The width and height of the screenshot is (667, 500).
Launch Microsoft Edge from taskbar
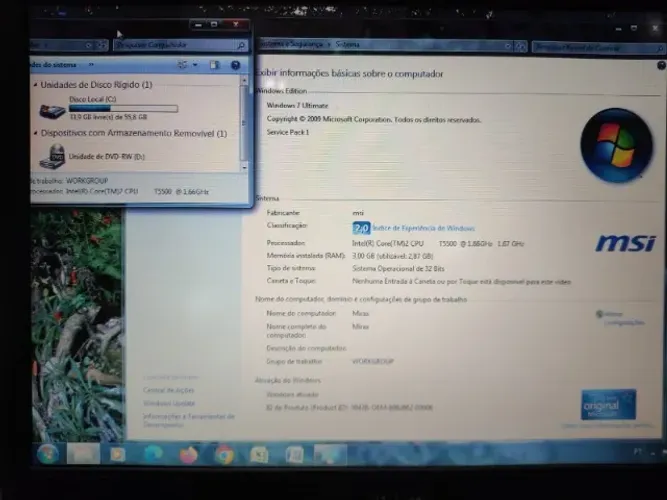coord(153,454)
